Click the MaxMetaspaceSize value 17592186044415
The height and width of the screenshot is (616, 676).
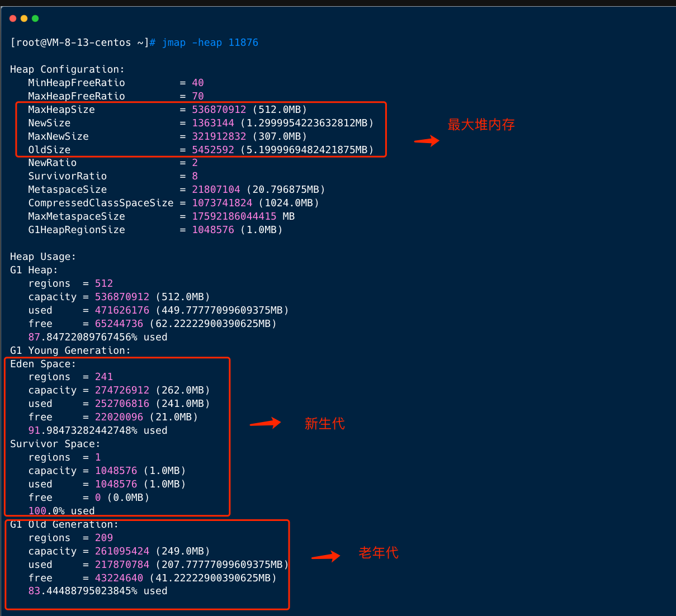[234, 216]
